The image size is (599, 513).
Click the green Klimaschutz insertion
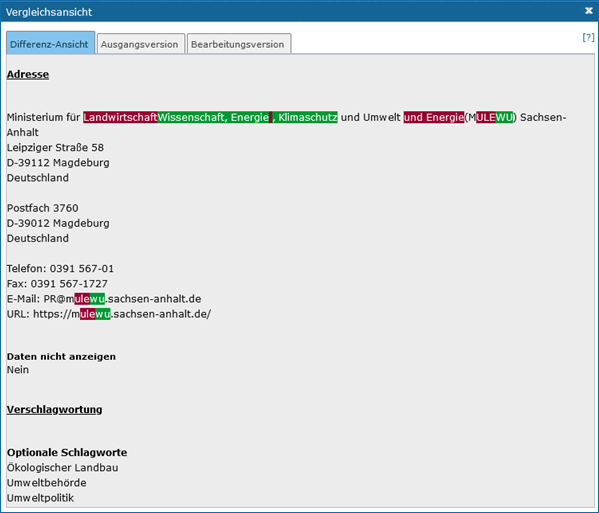305,117
